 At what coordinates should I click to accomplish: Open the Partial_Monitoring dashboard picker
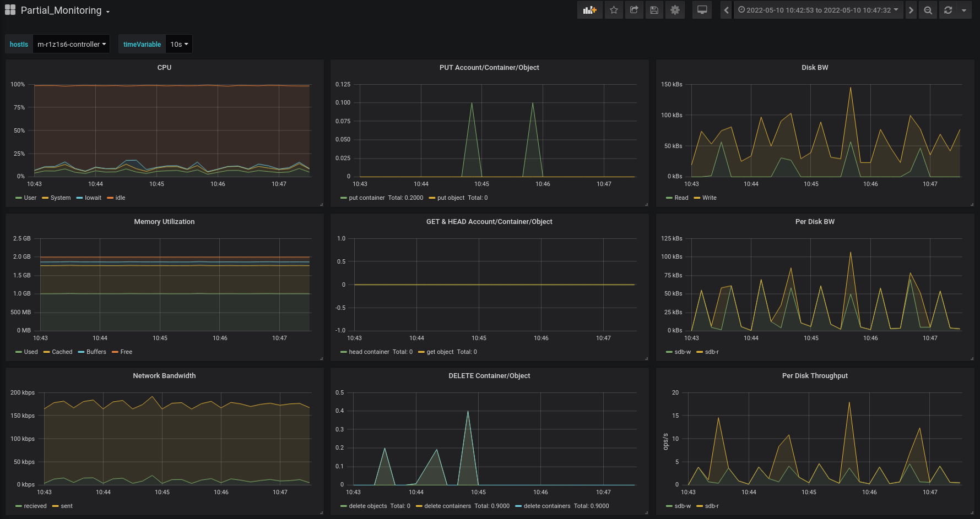tap(61, 10)
